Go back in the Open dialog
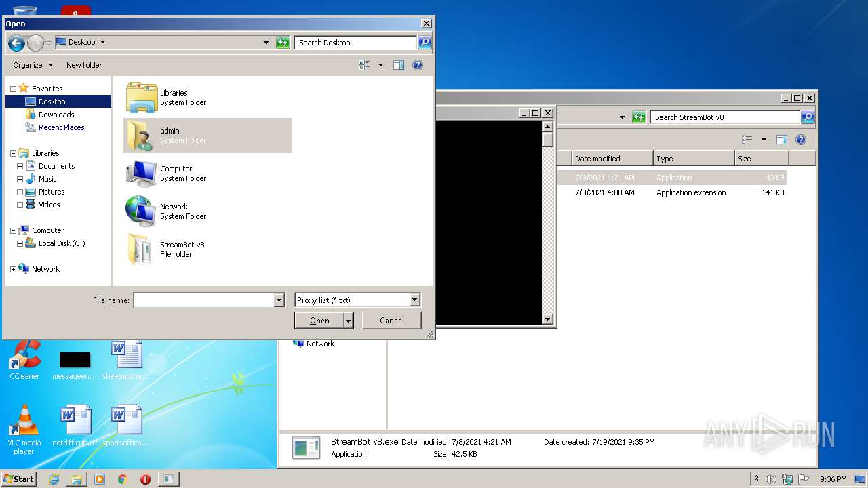 click(x=16, y=43)
